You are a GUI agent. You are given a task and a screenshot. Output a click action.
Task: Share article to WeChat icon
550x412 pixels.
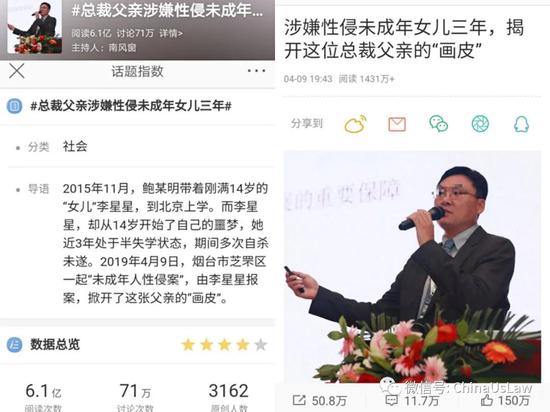click(438, 124)
